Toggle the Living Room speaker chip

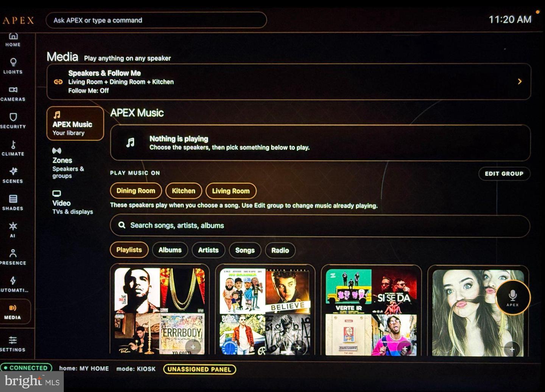coord(231,191)
